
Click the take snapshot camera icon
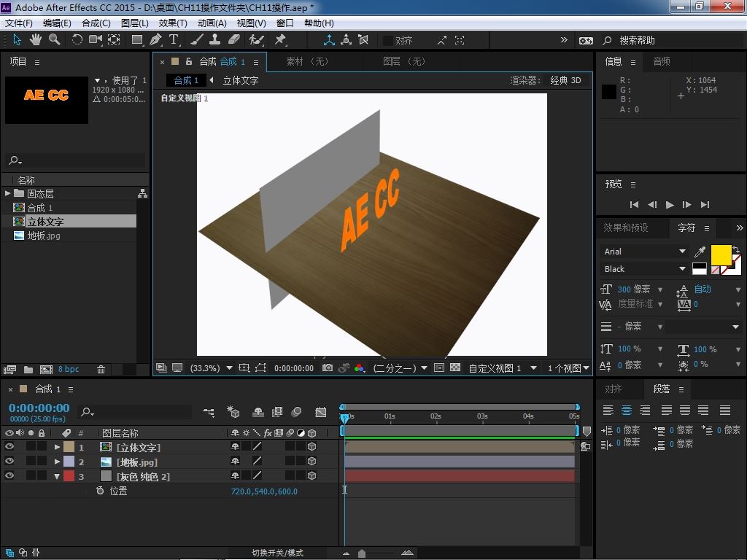pyautogui.click(x=328, y=367)
